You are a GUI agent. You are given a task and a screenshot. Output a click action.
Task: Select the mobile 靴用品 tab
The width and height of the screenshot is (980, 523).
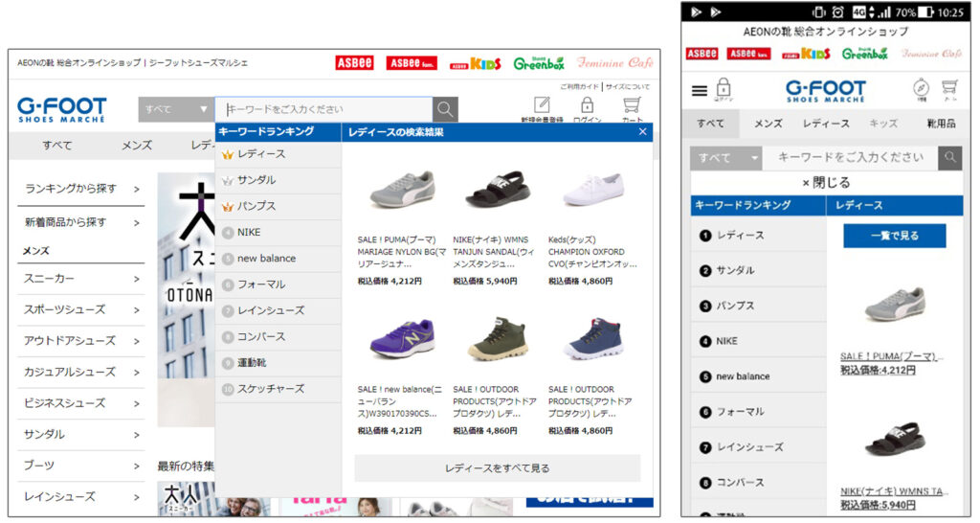point(941,124)
